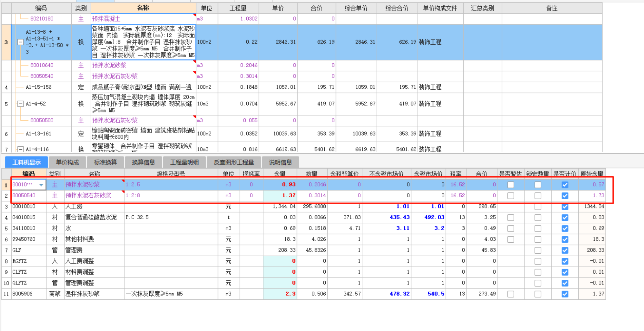
Task: Select the 80210180 code cell
Action: [x=42, y=19]
